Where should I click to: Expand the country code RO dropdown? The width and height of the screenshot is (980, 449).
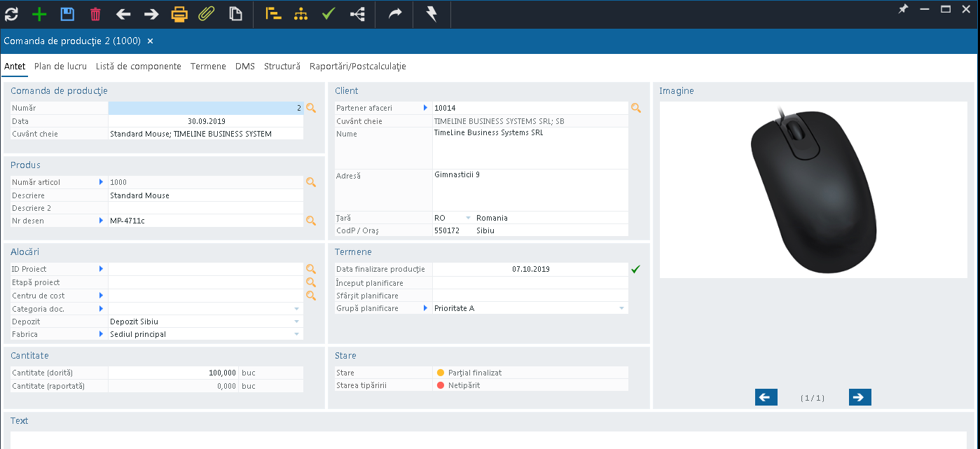tap(468, 218)
